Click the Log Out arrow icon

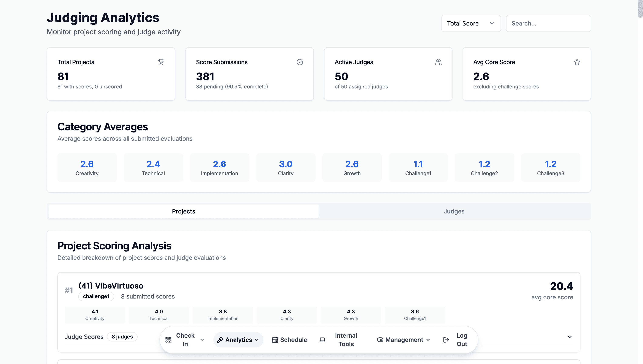pos(446,340)
